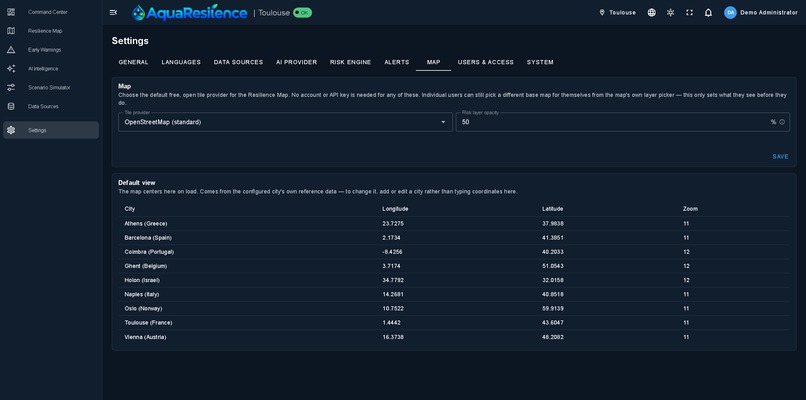
Task: Switch to the General tab
Action: tap(134, 62)
